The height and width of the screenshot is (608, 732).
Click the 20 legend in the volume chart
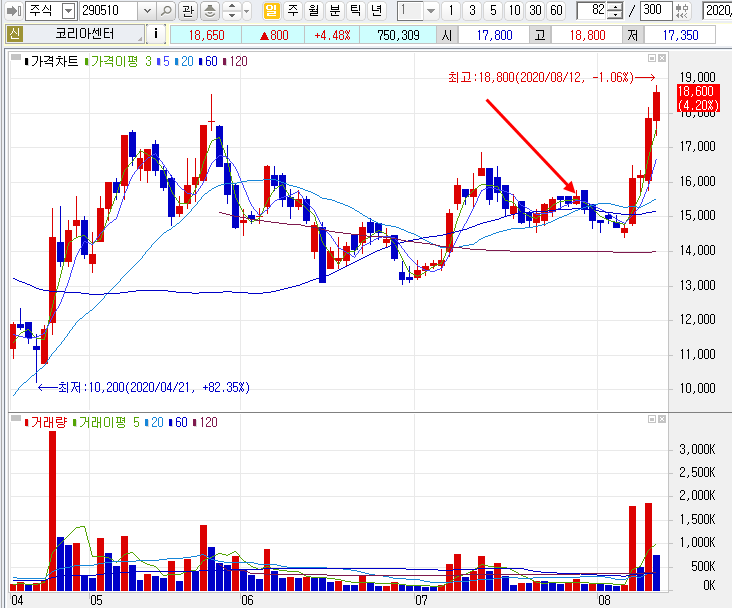(x=154, y=422)
